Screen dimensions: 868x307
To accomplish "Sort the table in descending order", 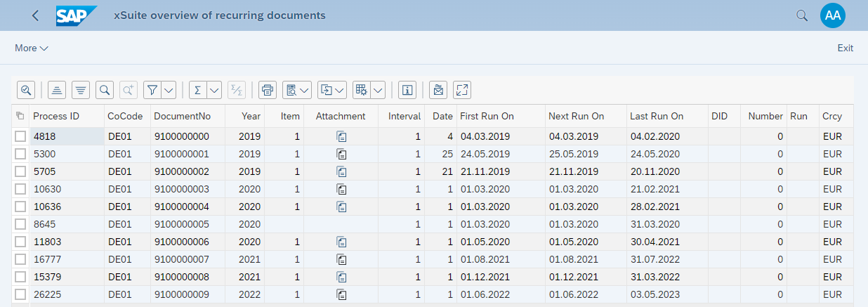I will coord(81,90).
